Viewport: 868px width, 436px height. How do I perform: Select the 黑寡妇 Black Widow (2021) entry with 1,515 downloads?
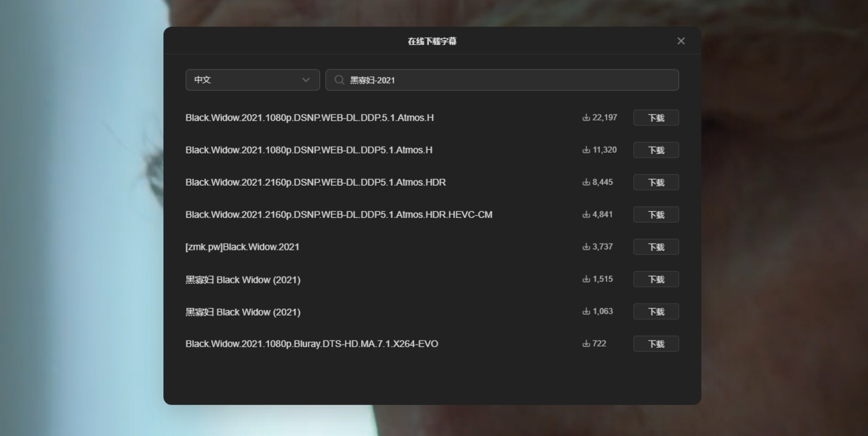pyautogui.click(x=243, y=279)
